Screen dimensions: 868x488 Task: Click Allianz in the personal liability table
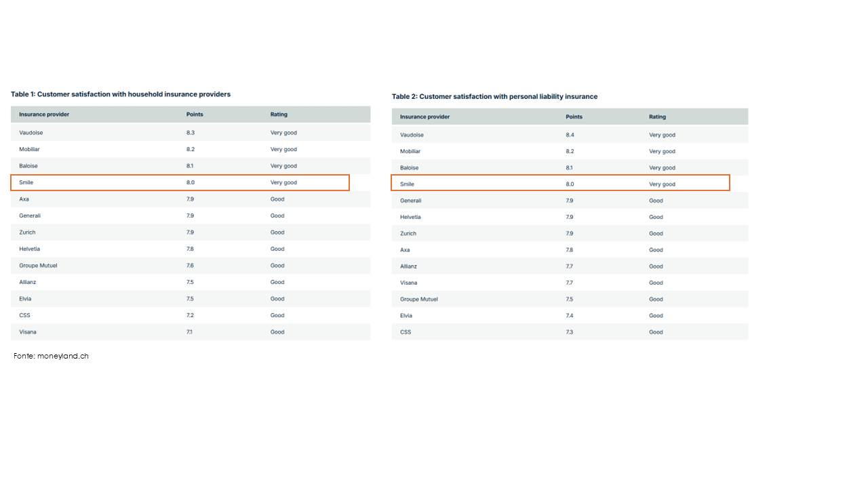click(x=408, y=266)
